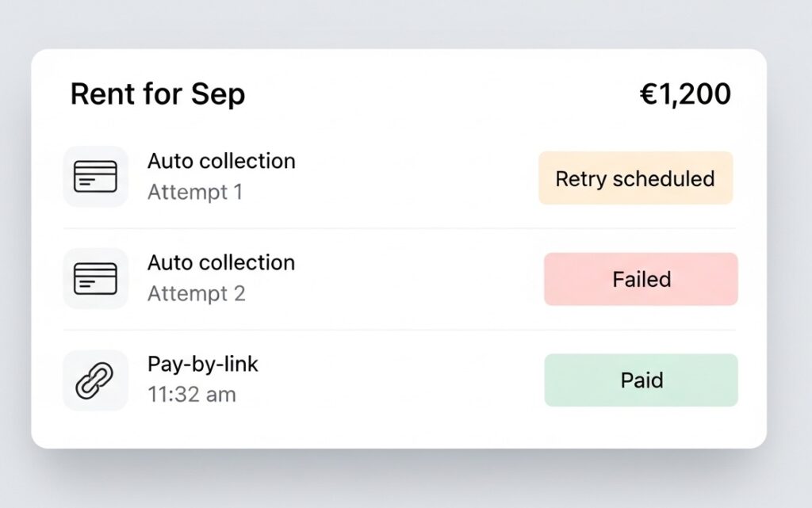This screenshot has height=508, width=812.
Task: Open the second Auto collection entry title
Action: tap(221, 262)
